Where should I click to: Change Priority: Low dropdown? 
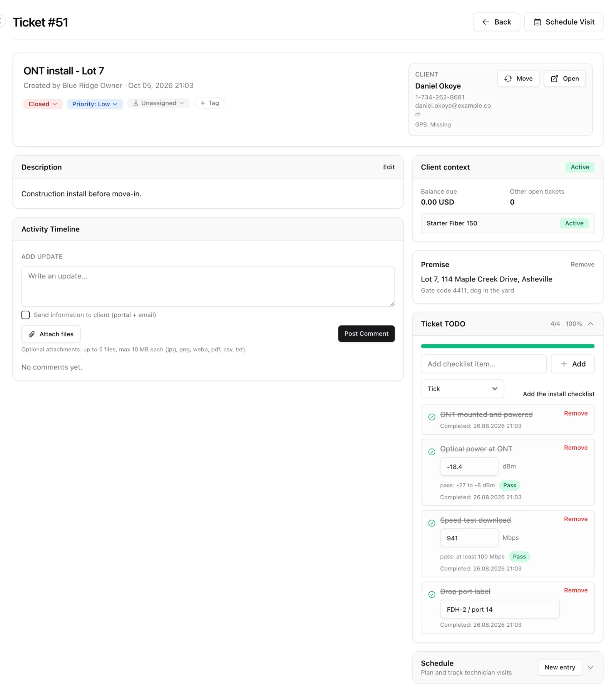tap(95, 104)
